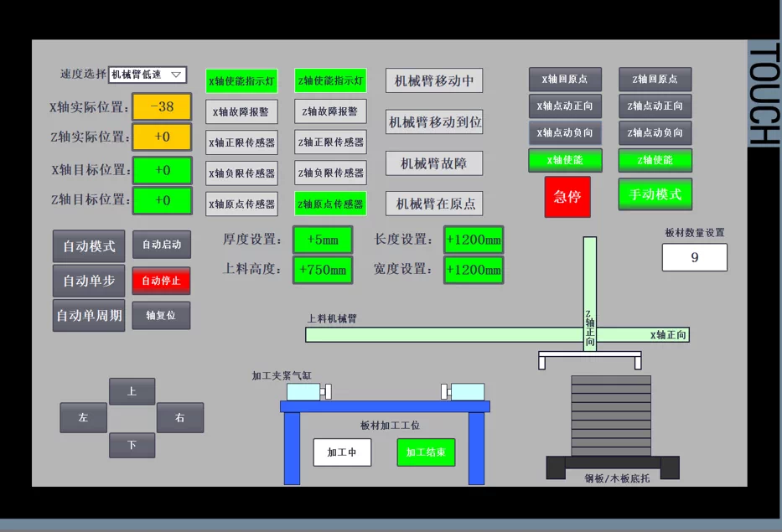Switch to 手动模式 button
782x532 pixels.
[x=655, y=194]
